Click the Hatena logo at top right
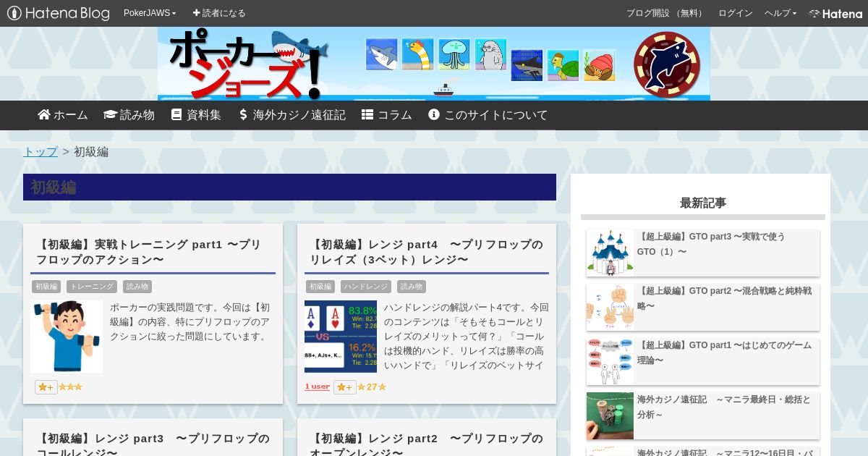This screenshot has width=868, height=456. pos(835,13)
